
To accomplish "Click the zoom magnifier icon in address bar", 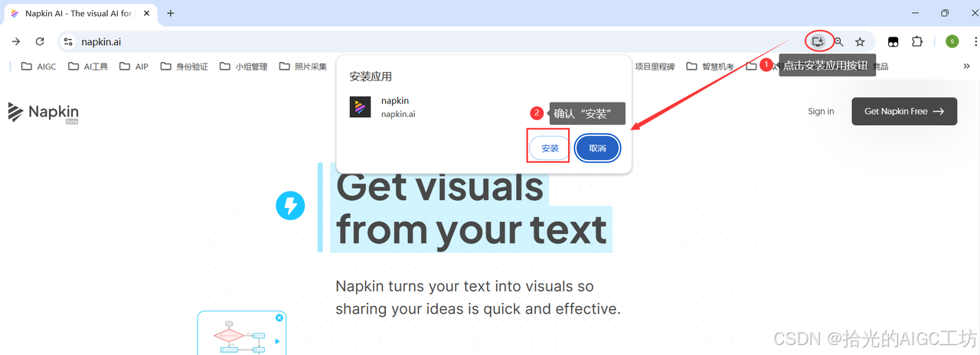I will tap(839, 42).
